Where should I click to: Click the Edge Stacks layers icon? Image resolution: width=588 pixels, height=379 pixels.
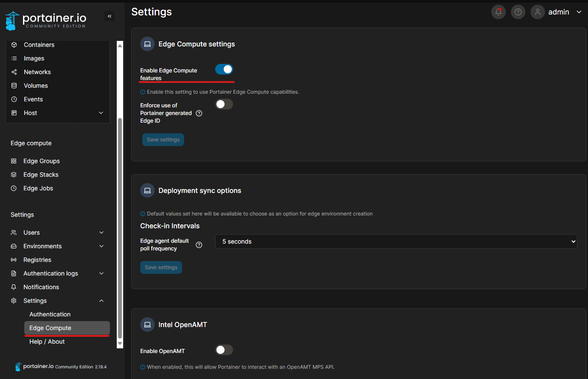pos(14,175)
